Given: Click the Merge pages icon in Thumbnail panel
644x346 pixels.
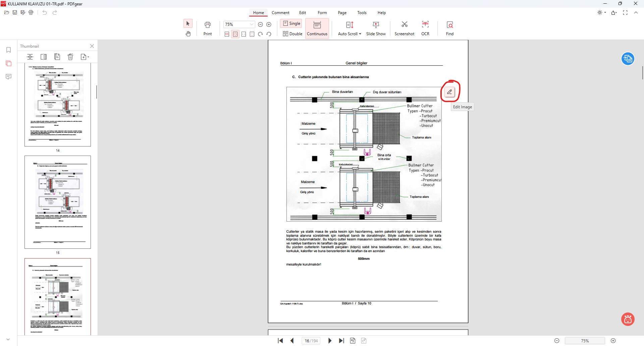Looking at the screenshot, I should [x=30, y=57].
